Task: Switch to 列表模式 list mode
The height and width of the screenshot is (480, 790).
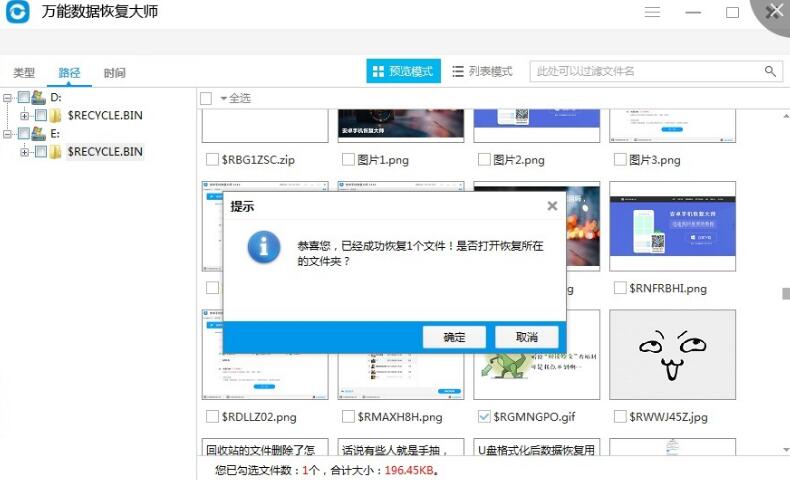Action: pyautogui.click(x=482, y=72)
